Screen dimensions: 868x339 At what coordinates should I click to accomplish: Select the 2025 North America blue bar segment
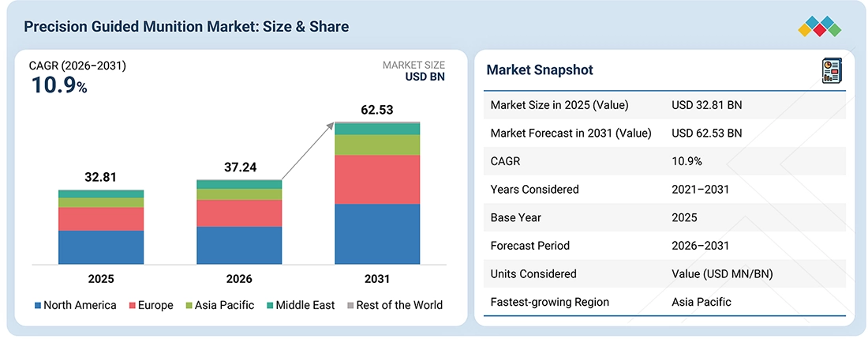101,247
